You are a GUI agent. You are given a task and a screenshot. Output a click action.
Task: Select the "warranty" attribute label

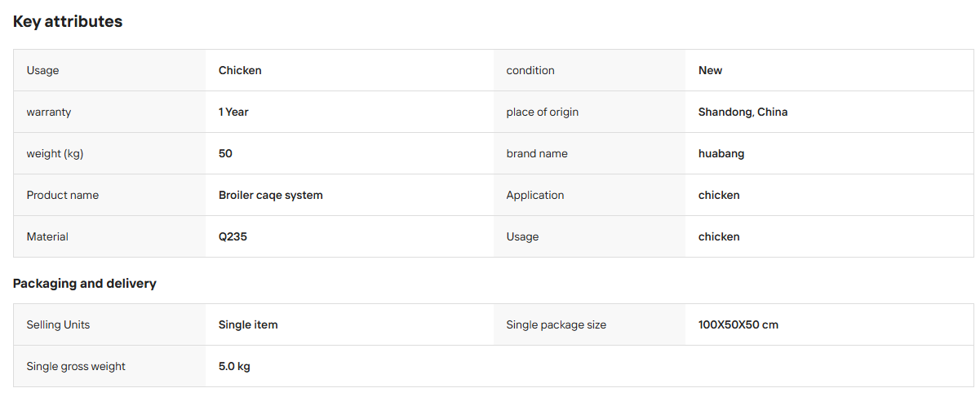click(49, 112)
